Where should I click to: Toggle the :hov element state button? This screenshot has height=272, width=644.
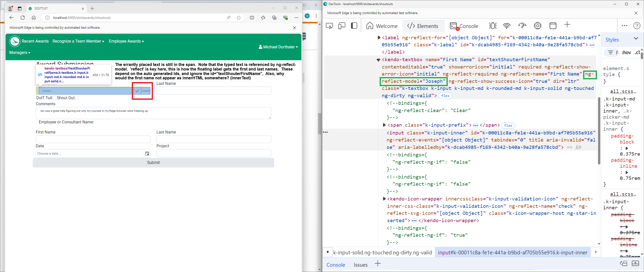(x=626, y=52)
